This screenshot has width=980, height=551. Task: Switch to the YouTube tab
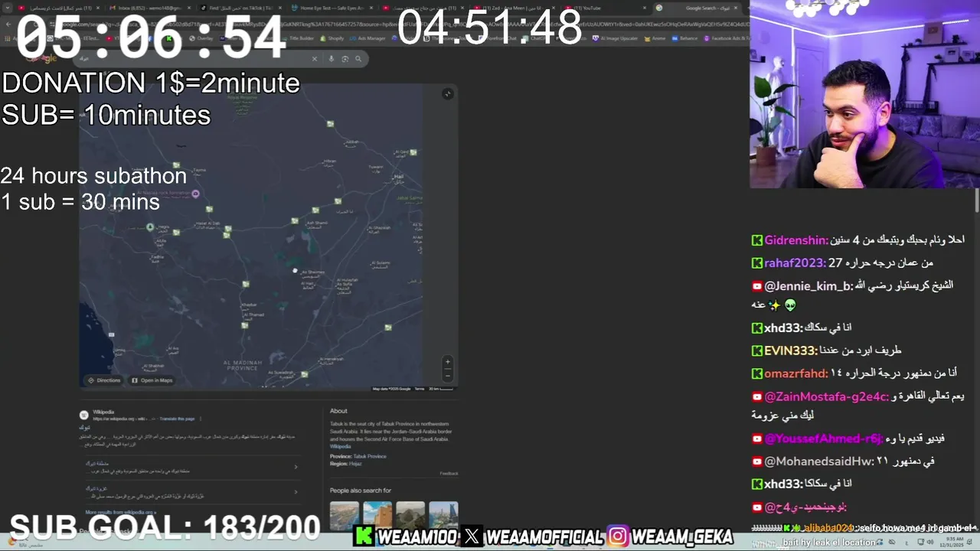click(x=603, y=8)
